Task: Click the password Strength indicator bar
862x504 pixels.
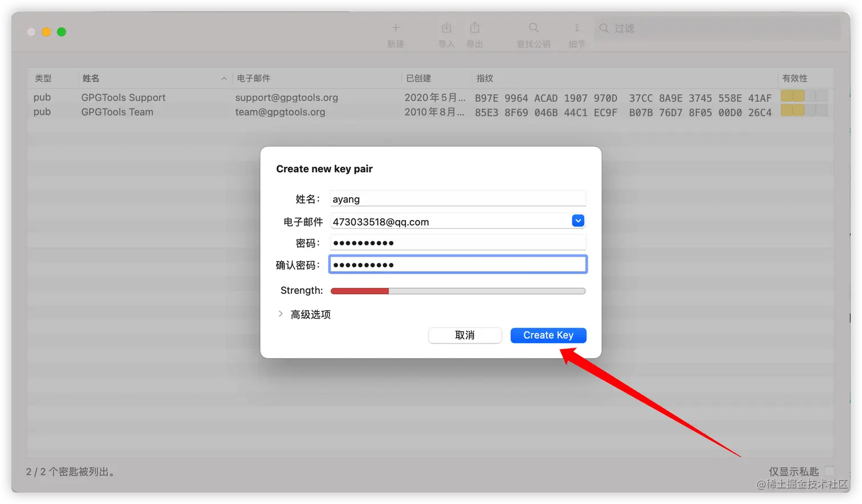Action: pyautogui.click(x=458, y=291)
